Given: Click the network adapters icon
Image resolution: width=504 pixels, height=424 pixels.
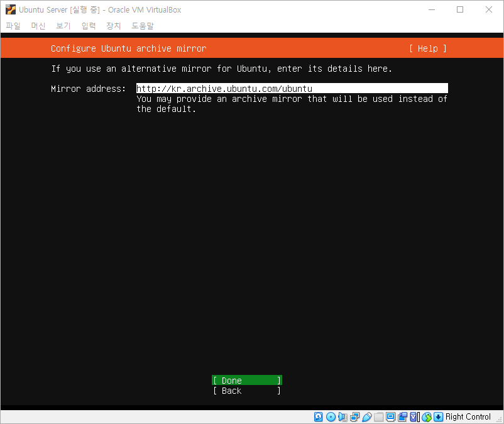Looking at the screenshot, I should 354,416.
